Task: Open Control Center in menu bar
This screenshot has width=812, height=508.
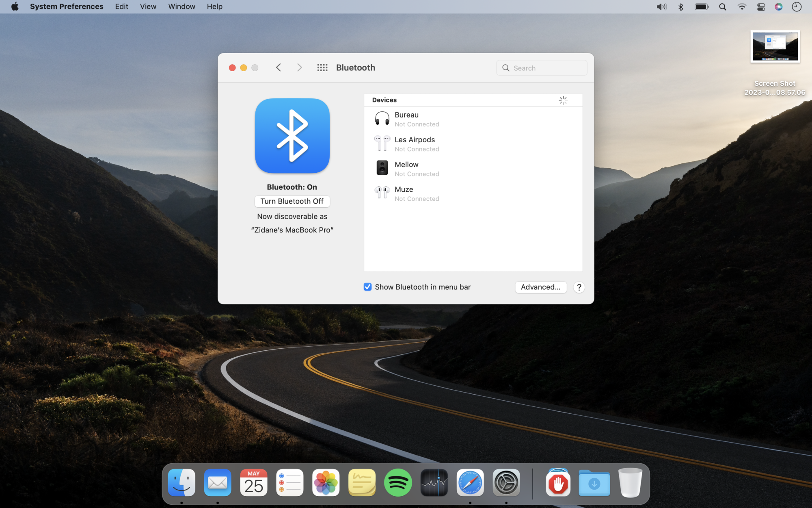Action: pyautogui.click(x=761, y=7)
